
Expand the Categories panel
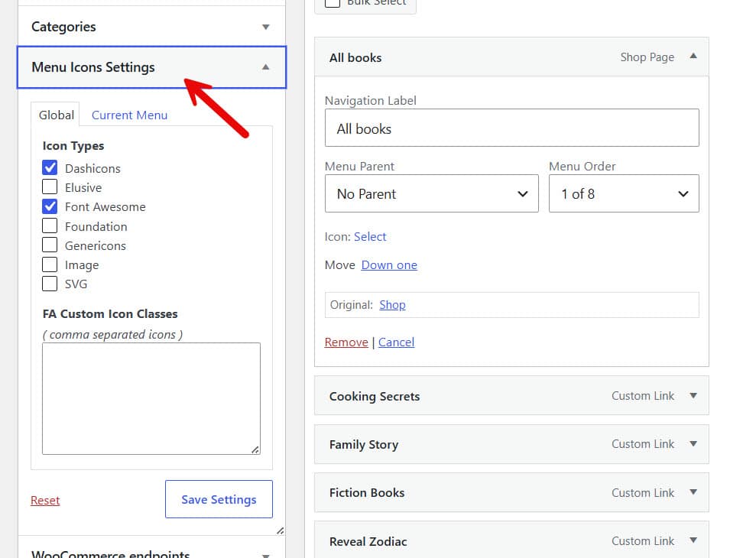tap(265, 27)
